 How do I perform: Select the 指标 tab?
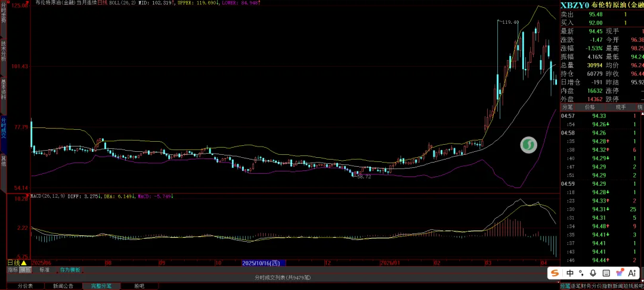click(x=13, y=270)
